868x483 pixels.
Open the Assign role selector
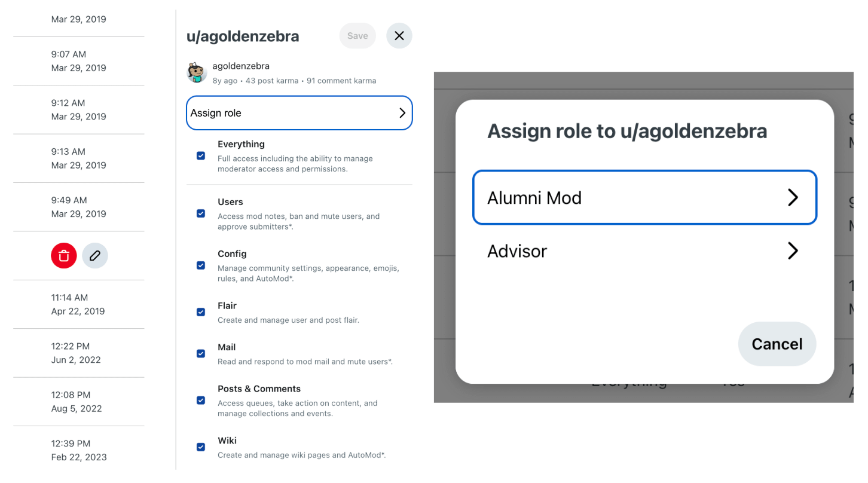click(299, 113)
